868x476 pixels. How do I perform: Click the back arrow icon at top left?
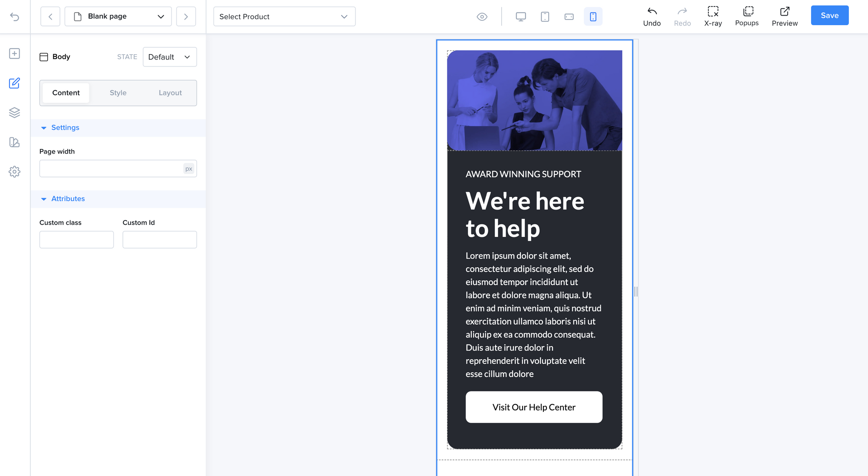click(x=15, y=16)
